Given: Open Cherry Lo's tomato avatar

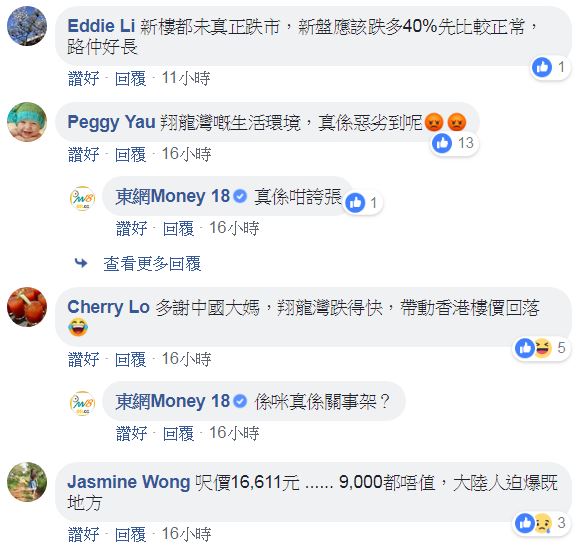Looking at the screenshot, I should coord(27,307).
